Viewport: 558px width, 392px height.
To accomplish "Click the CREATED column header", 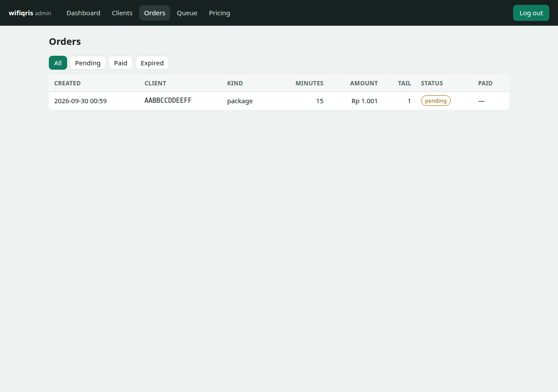I will 68,83.
